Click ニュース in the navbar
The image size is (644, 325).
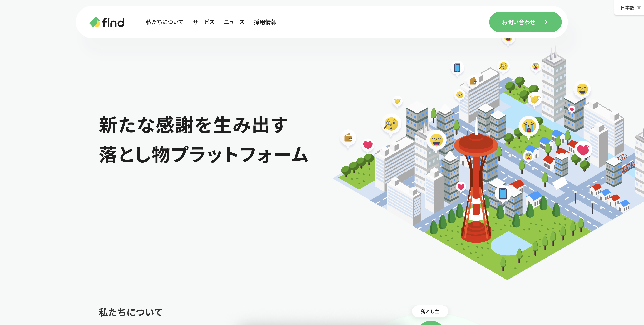[234, 22]
